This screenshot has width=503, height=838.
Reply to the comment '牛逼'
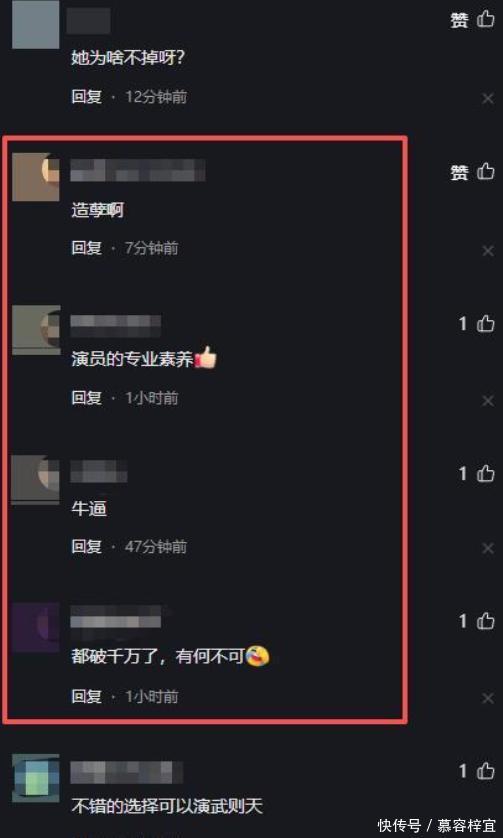(x=87, y=546)
